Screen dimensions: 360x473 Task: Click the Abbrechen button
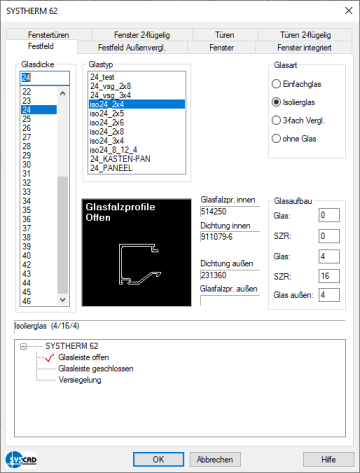(x=215, y=460)
